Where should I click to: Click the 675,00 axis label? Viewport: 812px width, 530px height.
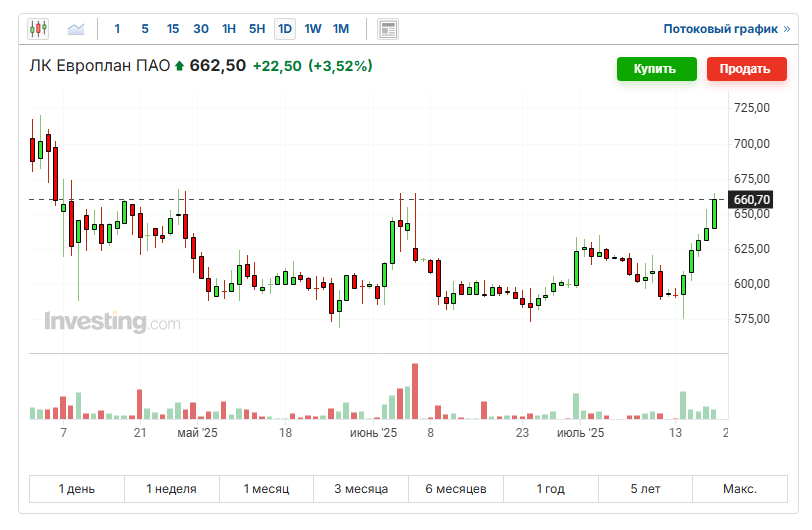752,179
